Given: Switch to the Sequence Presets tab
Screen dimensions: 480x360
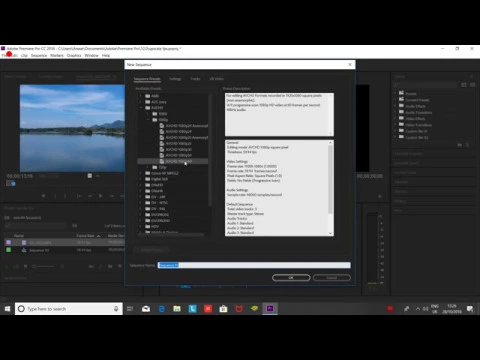Looking at the screenshot, I should (147, 79).
